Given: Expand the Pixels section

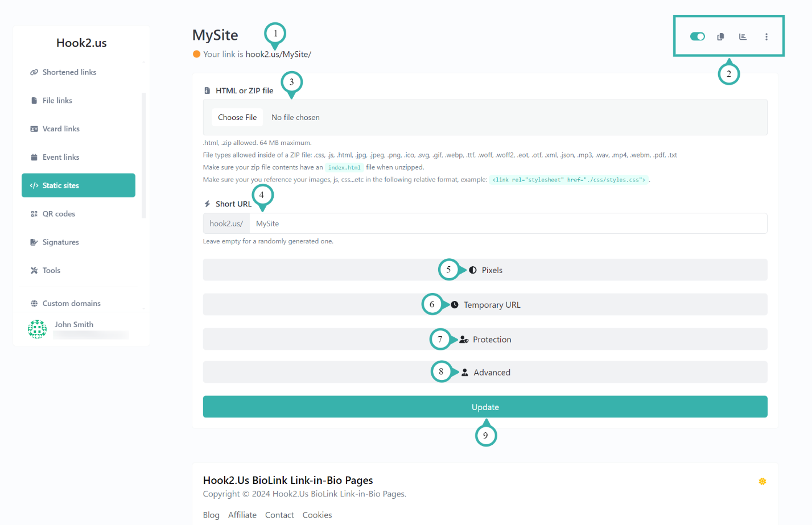Looking at the screenshot, I should (485, 270).
